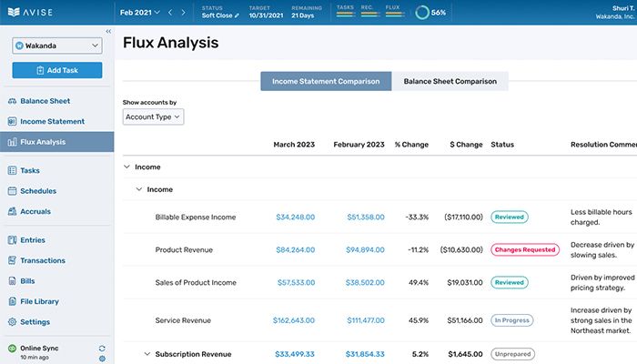Collapse the top-level Income group
The image size is (637, 364).
coord(126,167)
